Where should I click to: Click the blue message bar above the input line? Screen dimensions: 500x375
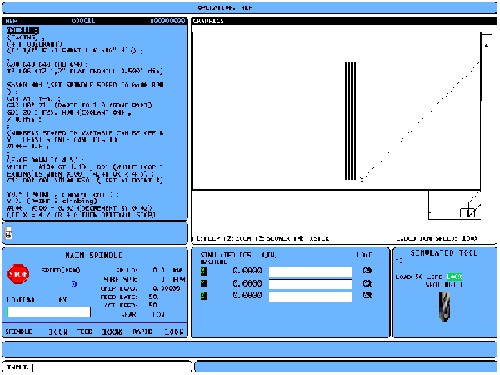[249, 349]
